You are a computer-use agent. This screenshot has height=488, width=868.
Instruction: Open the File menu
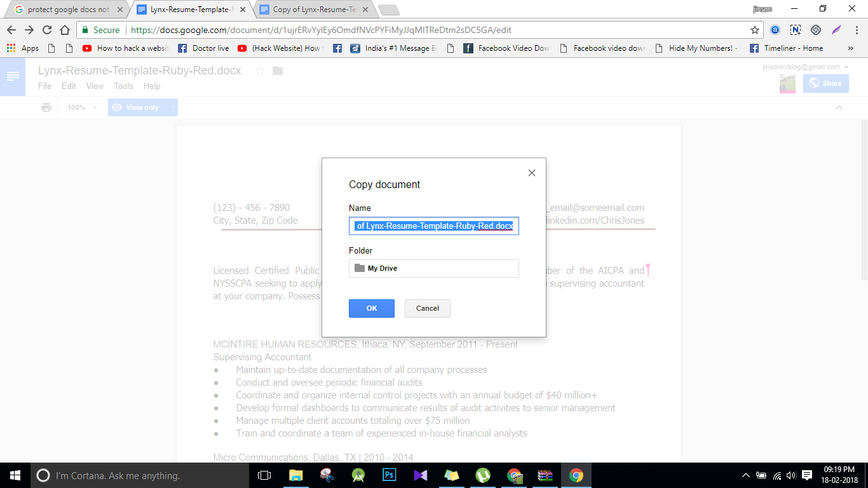click(44, 86)
